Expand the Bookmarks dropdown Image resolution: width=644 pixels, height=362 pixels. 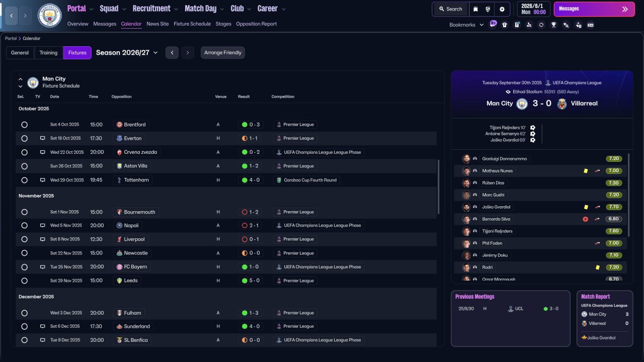pyautogui.click(x=466, y=25)
